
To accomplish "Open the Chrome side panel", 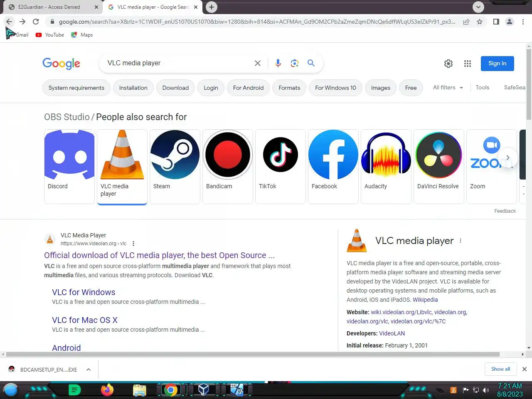I will coord(496,22).
